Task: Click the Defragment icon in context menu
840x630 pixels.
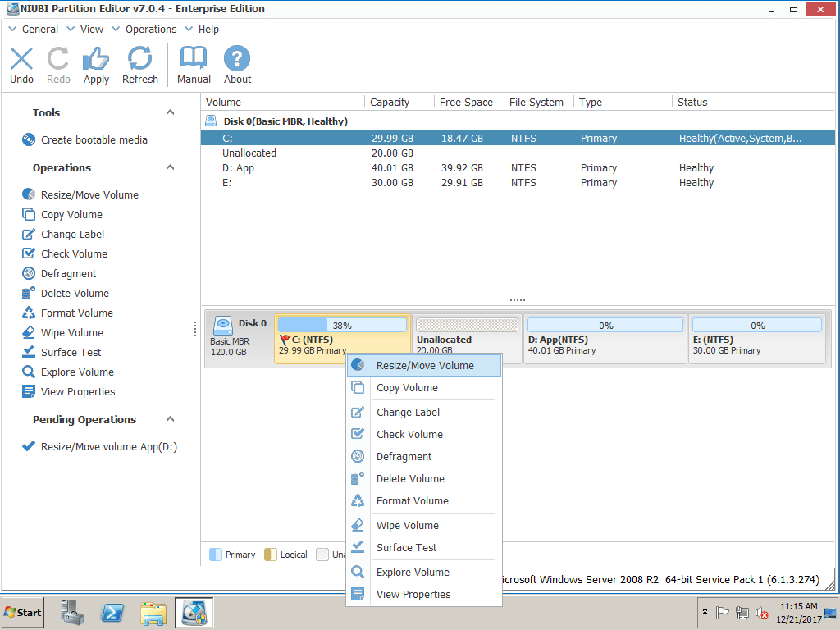Action: (x=358, y=456)
